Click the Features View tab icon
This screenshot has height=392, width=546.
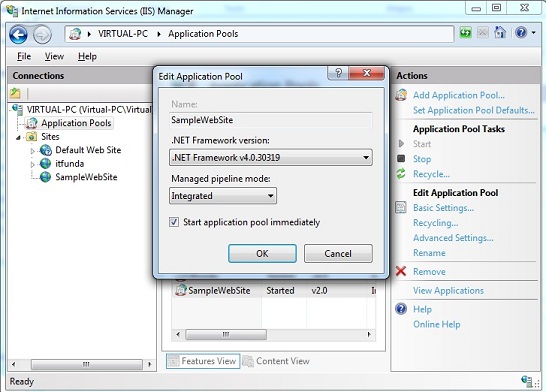[x=173, y=361]
